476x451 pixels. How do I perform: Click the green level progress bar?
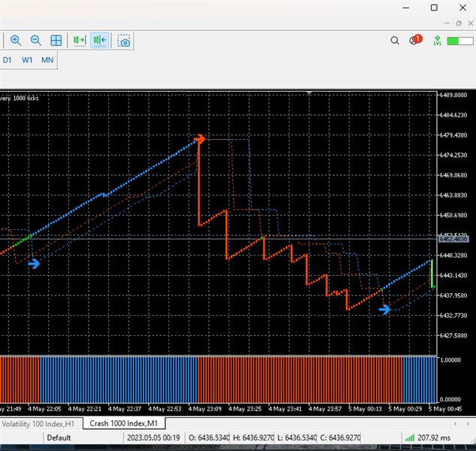point(460,41)
